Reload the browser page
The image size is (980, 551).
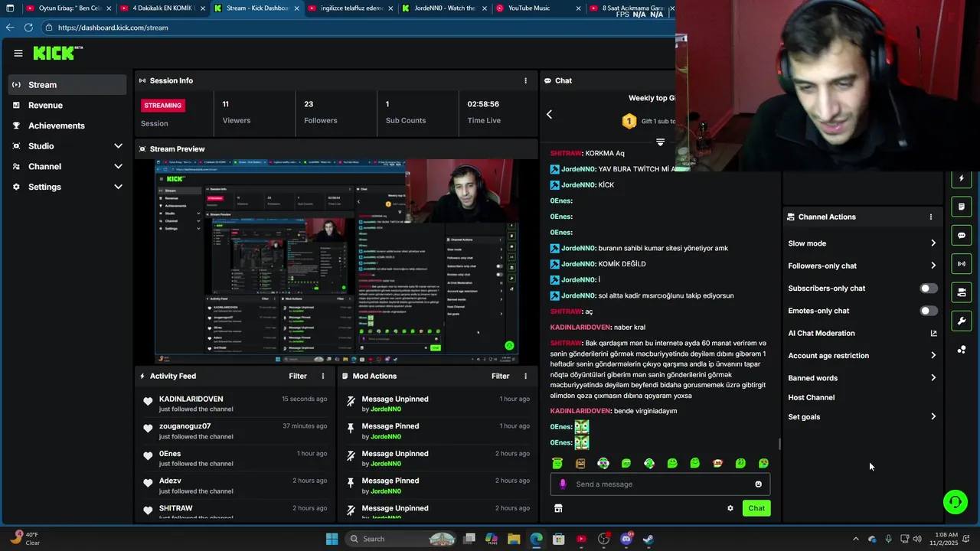pos(28,28)
